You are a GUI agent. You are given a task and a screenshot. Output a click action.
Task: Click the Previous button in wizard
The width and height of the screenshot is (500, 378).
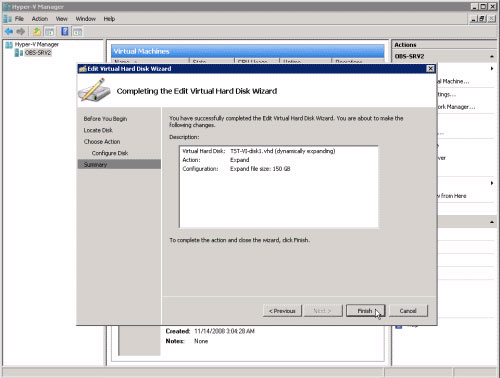click(x=282, y=311)
